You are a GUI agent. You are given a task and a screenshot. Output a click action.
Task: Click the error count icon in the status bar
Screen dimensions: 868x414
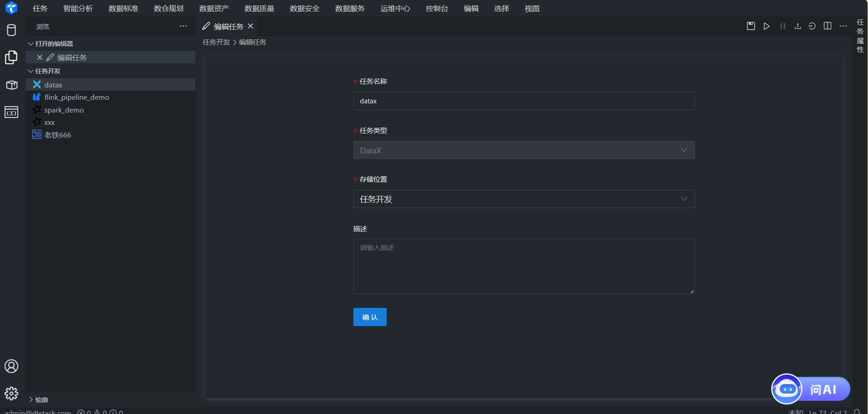coord(81,412)
